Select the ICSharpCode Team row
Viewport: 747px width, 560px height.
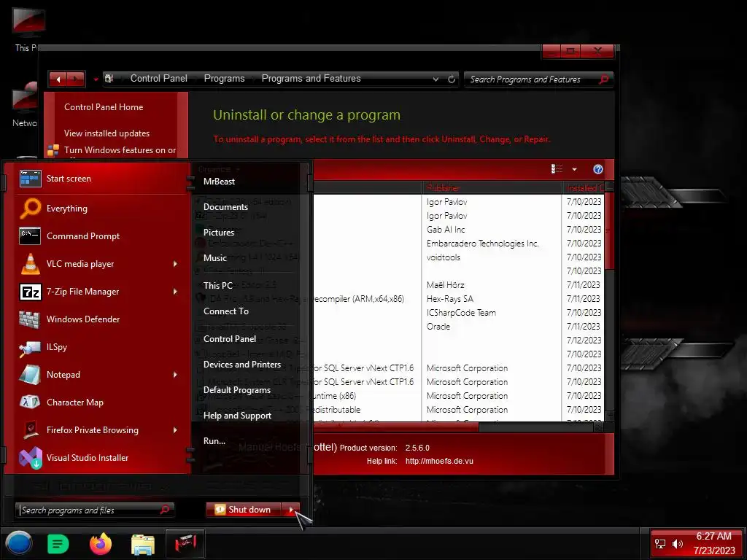pyautogui.click(x=461, y=313)
